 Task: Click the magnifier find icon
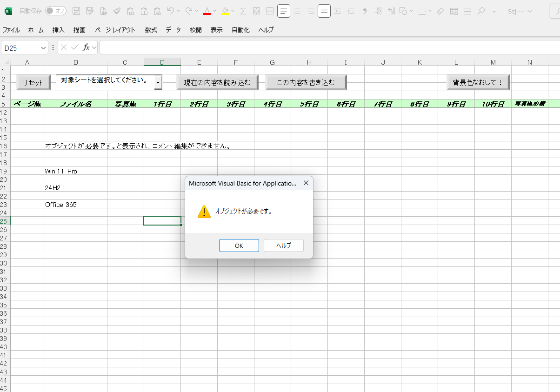[481, 11]
